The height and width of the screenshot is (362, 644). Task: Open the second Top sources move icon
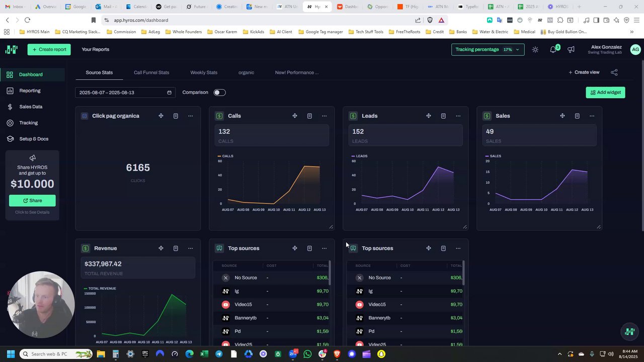tap(429, 248)
